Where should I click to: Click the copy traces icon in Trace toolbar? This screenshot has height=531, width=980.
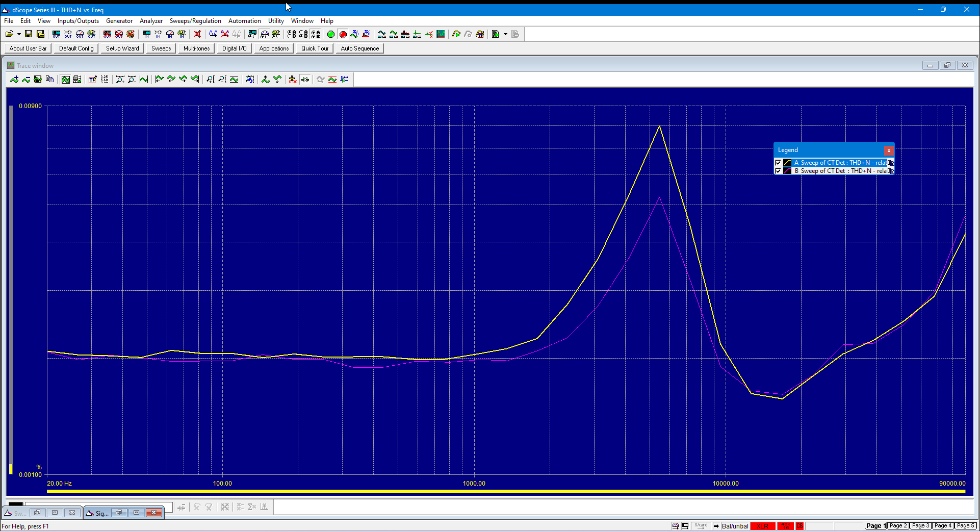[49, 80]
